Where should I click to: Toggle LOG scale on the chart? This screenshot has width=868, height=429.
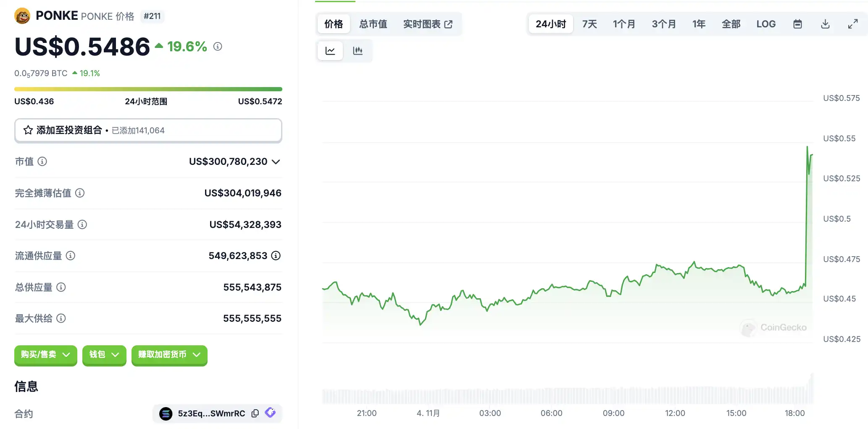[766, 24]
